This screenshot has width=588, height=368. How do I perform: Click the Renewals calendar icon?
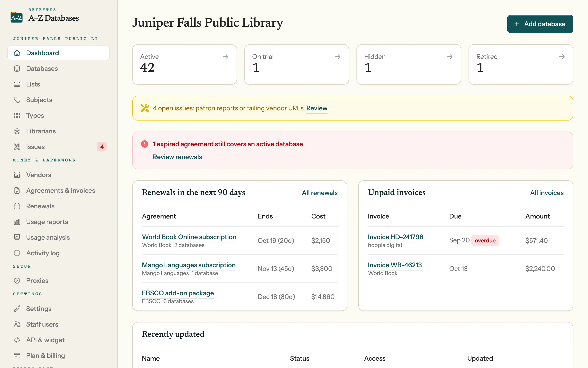[17, 206]
